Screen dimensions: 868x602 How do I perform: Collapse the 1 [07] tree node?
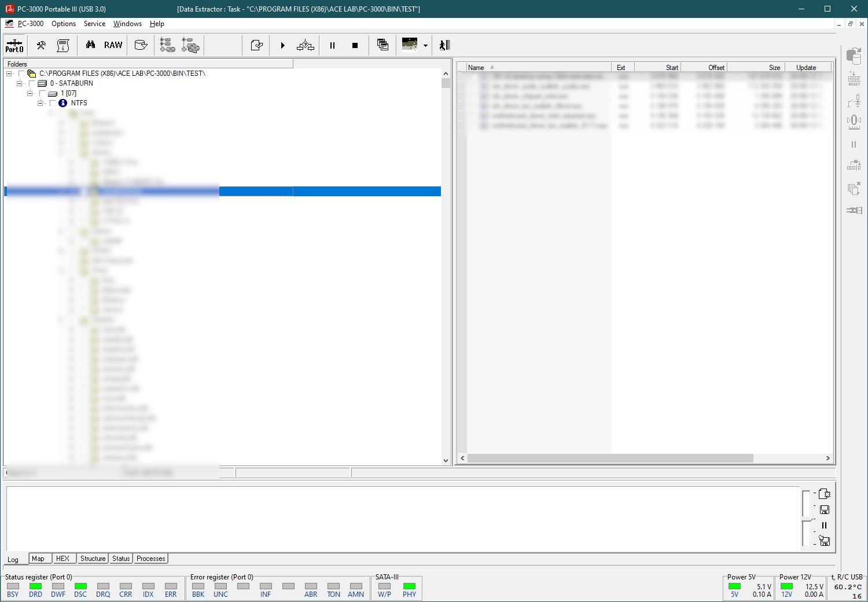[30, 93]
